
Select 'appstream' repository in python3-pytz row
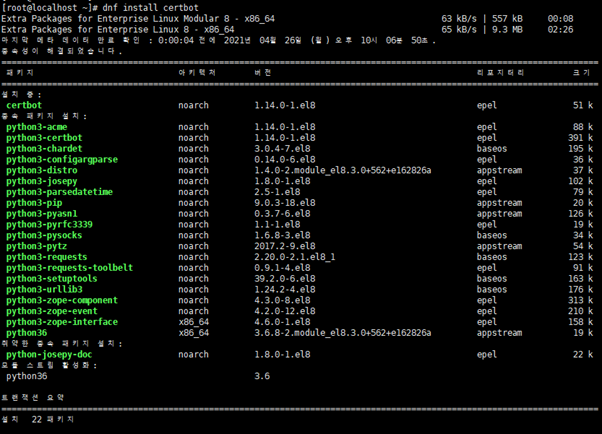[499, 246]
